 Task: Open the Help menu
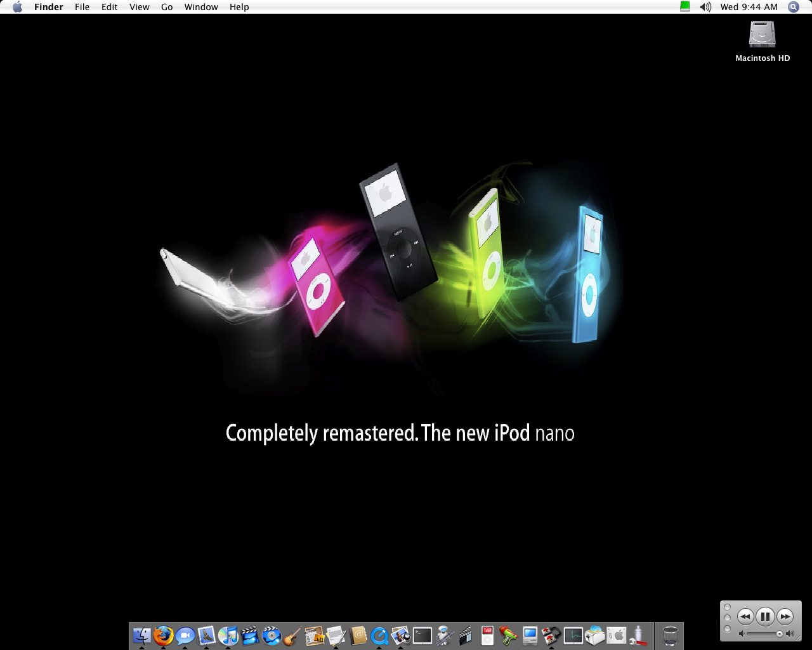tap(239, 7)
